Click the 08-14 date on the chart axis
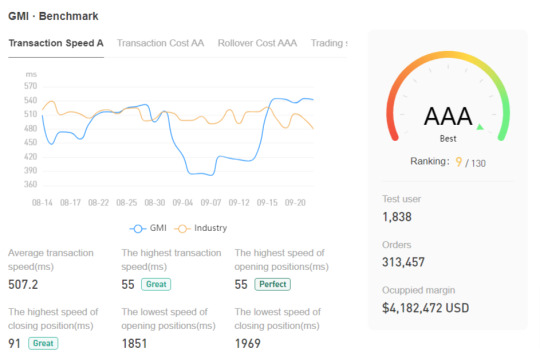Viewport: 540px width, 360px height. pyautogui.click(x=42, y=203)
